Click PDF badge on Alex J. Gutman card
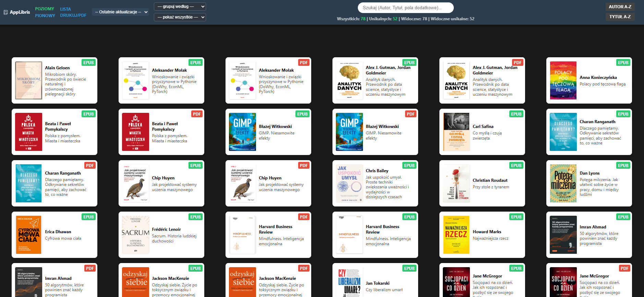The height and width of the screenshot is (297, 644). point(518,63)
